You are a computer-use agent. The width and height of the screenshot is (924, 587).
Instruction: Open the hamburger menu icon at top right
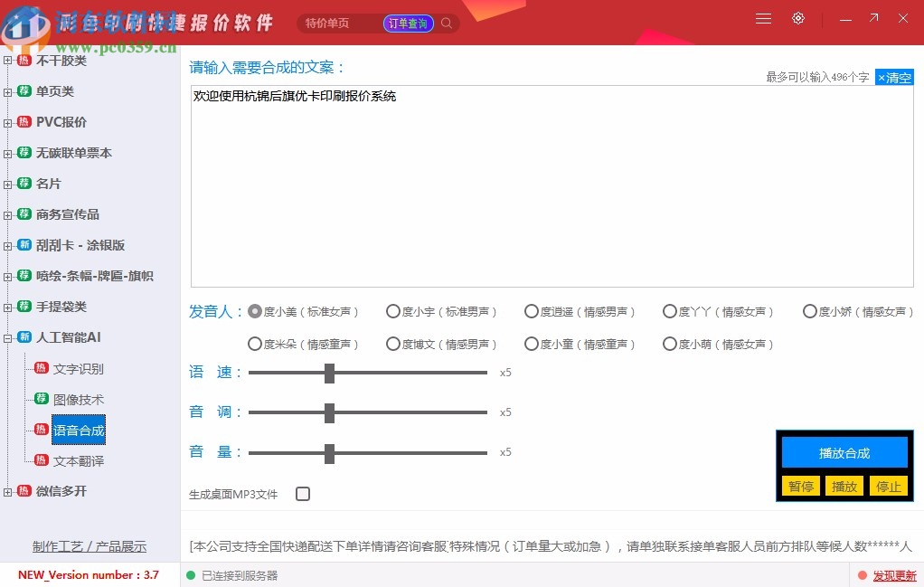point(763,18)
